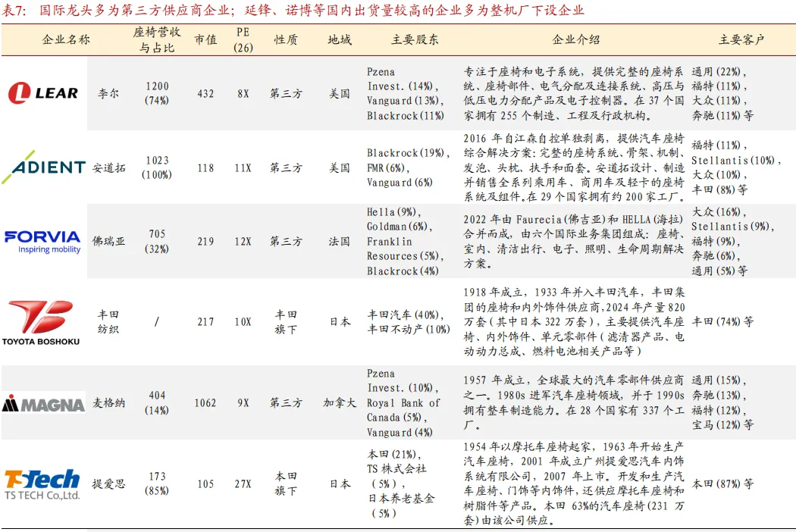Click market value 432 for Lear
This screenshot has height=532, width=796.
(205, 94)
